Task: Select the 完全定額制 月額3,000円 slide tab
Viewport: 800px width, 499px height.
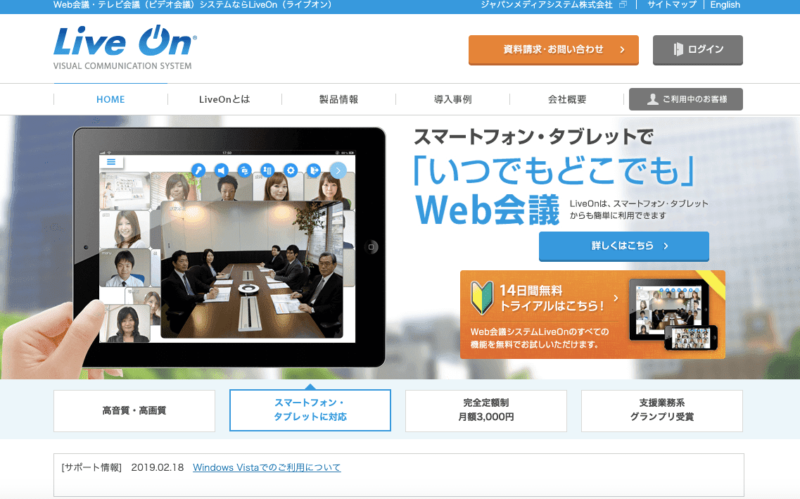Action: tap(486, 411)
